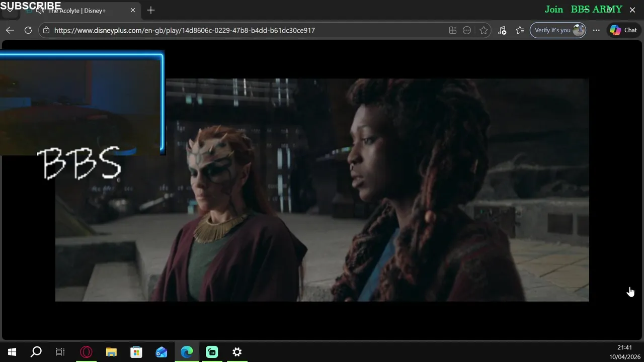The image size is (644, 362).
Task: Open Copilot Chat sidebar
Action: point(623,30)
